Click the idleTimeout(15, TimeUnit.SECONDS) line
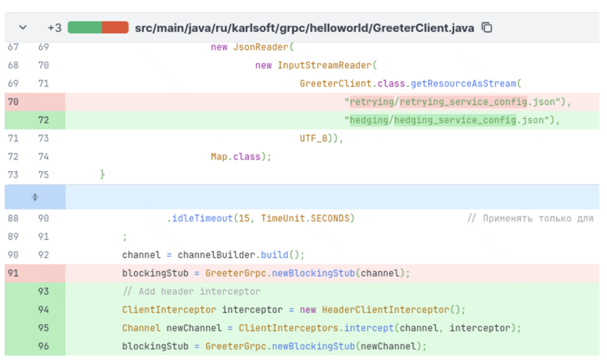This screenshot has width=607, height=364. [261, 218]
